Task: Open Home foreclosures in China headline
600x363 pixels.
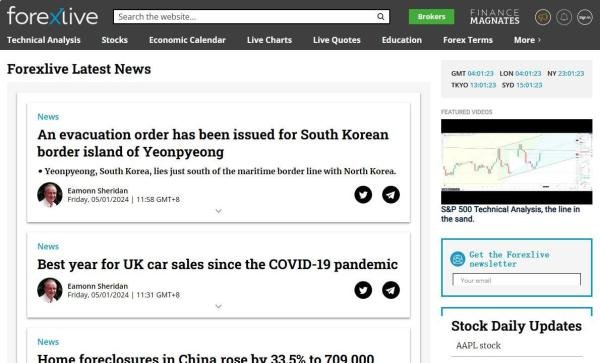Action: coord(205,358)
